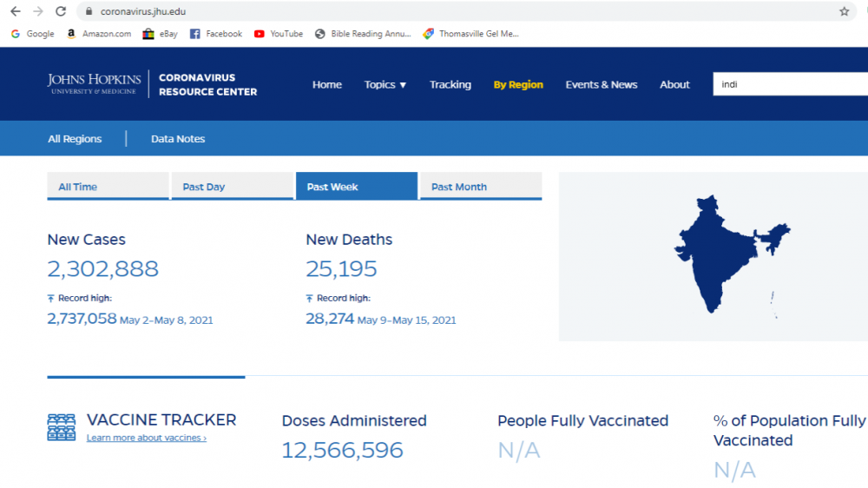Reload the page with refresh icon
Screen dimensions: 868x488
point(60,11)
